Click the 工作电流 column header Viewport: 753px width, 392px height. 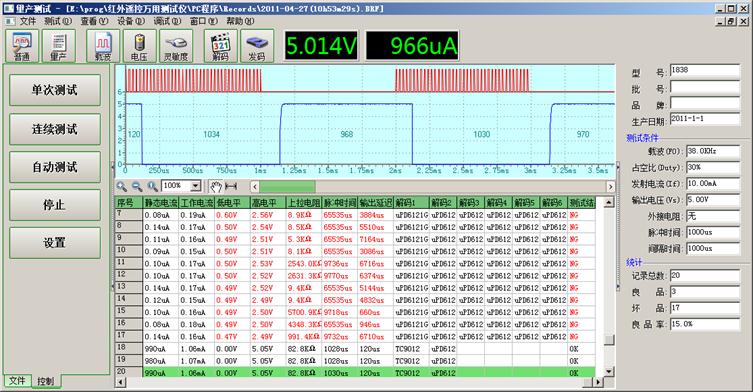tap(196, 203)
